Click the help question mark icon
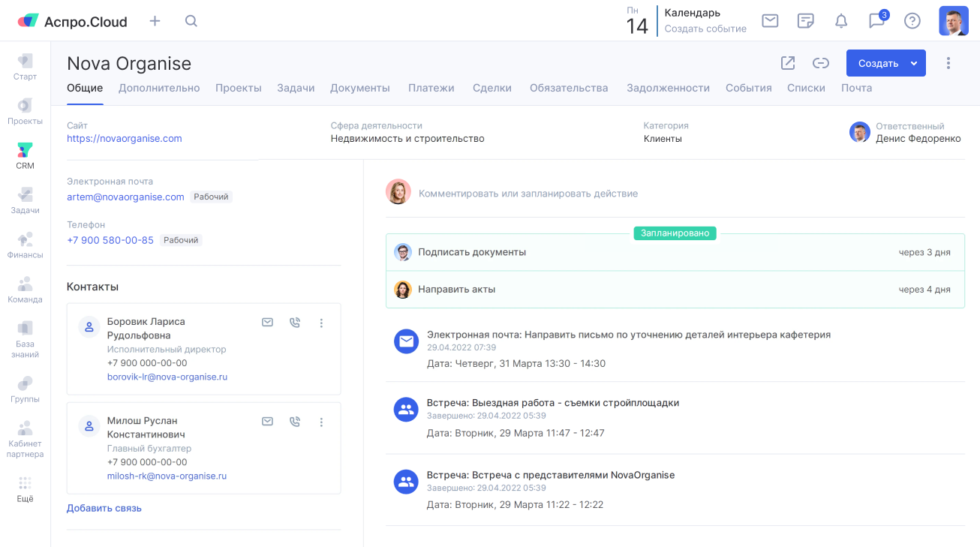This screenshot has width=980, height=547. pyautogui.click(x=912, y=21)
